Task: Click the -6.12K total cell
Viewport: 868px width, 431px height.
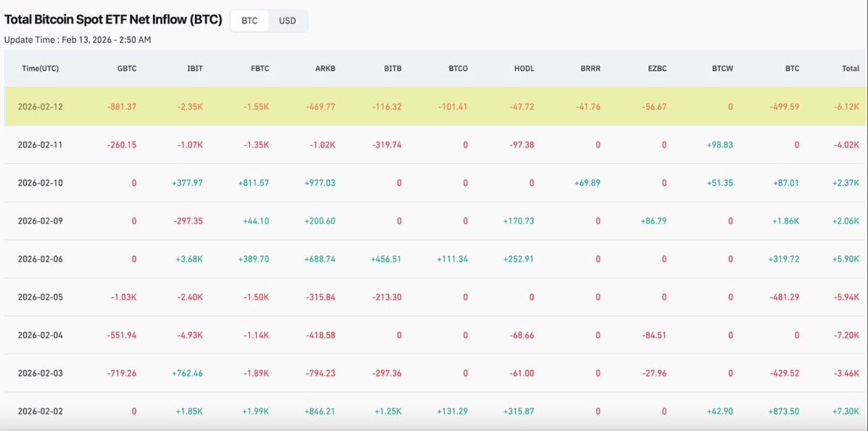Action: (x=847, y=106)
